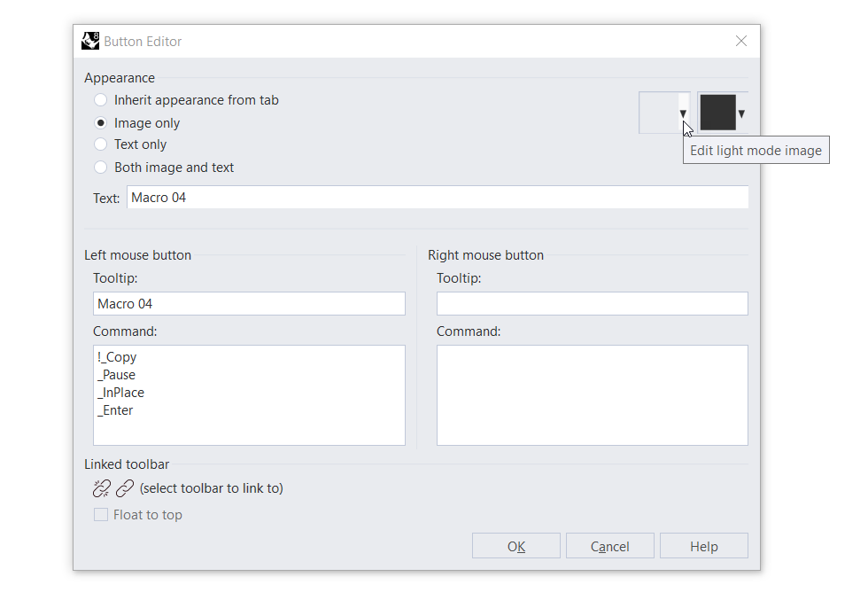
Task: Click the dark square dark mode image
Action: 717,113
